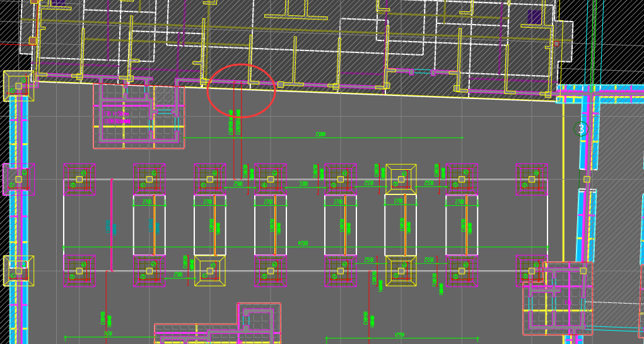Select the purple square in upper-right building area
This screenshot has height=344, width=644.
[534, 16]
